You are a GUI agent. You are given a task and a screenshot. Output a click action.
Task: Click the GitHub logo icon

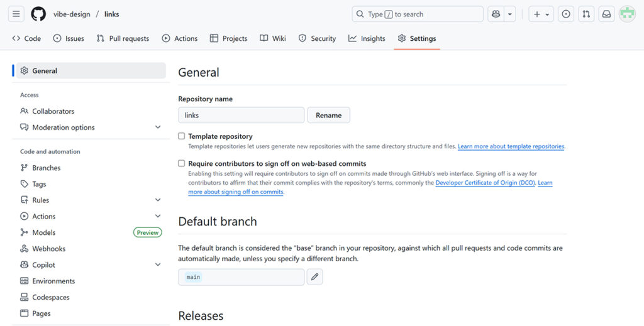pos(38,14)
